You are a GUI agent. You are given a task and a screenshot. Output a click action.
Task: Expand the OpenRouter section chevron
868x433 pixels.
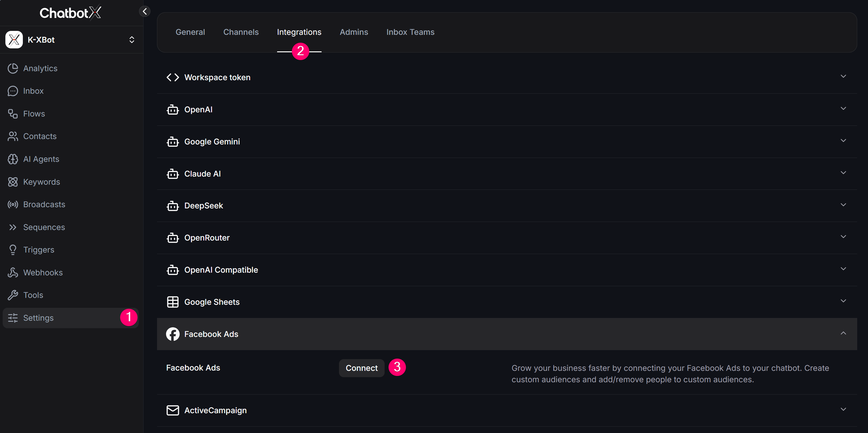[x=843, y=237]
